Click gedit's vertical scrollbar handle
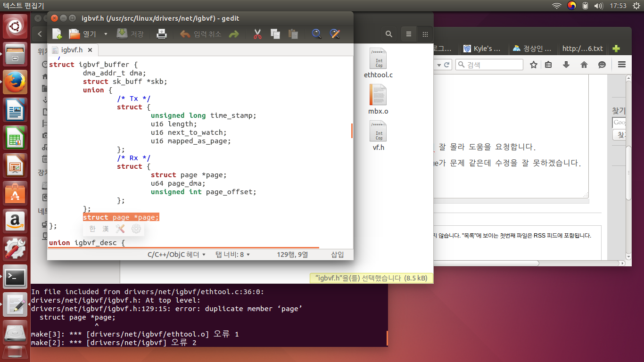 point(352,131)
